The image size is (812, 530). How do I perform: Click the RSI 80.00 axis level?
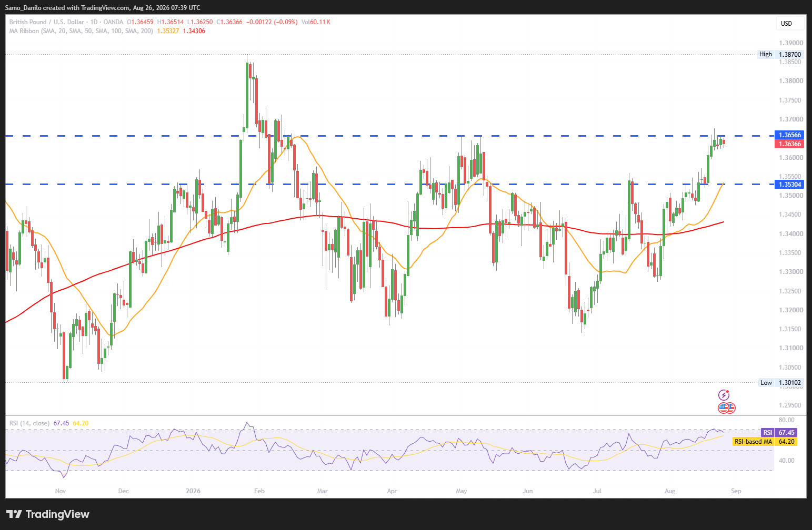787,420
